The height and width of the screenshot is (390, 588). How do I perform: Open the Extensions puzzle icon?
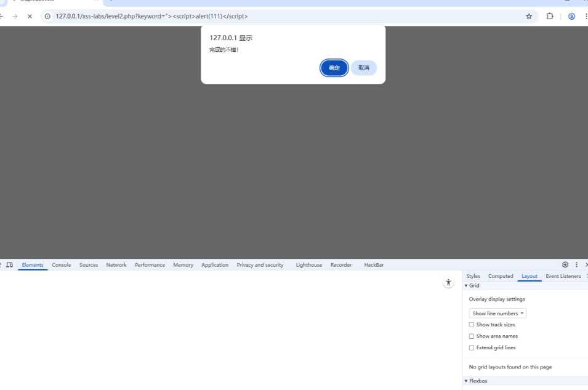click(550, 16)
